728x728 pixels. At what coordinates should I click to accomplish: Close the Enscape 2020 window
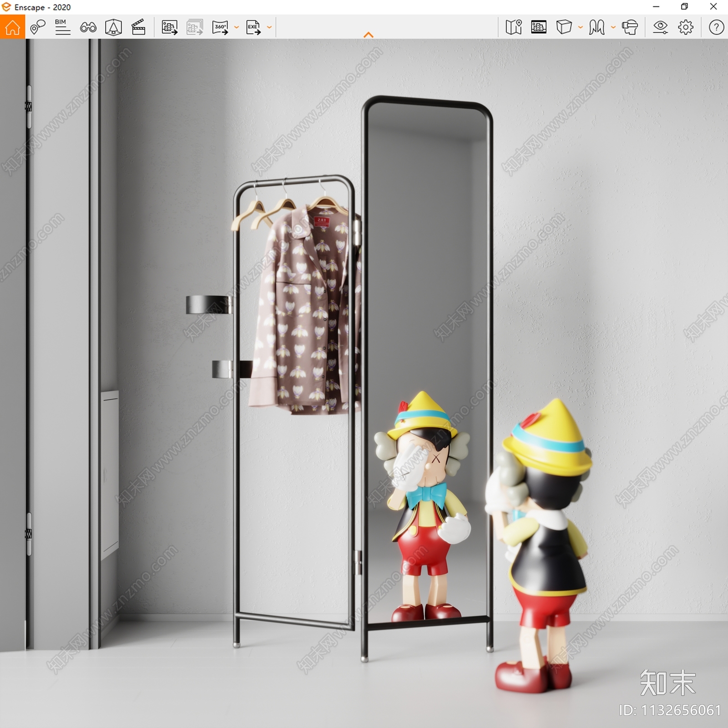tap(713, 7)
